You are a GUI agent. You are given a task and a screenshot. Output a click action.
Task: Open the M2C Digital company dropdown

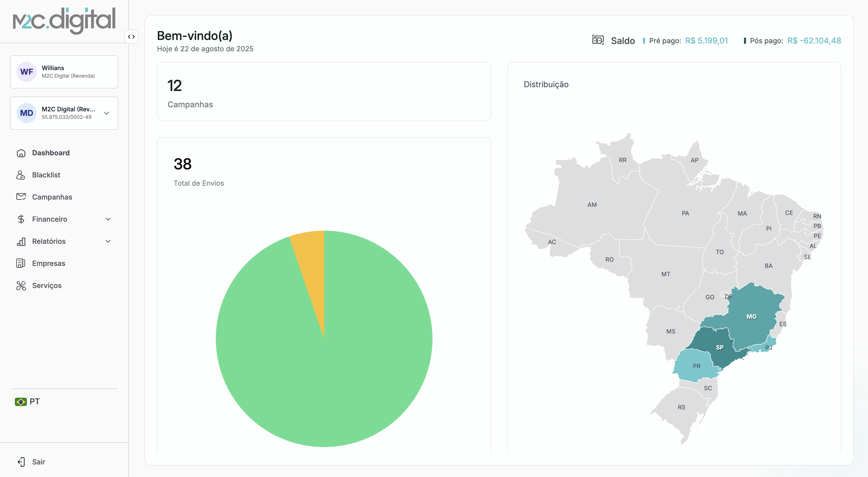point(106,113)
